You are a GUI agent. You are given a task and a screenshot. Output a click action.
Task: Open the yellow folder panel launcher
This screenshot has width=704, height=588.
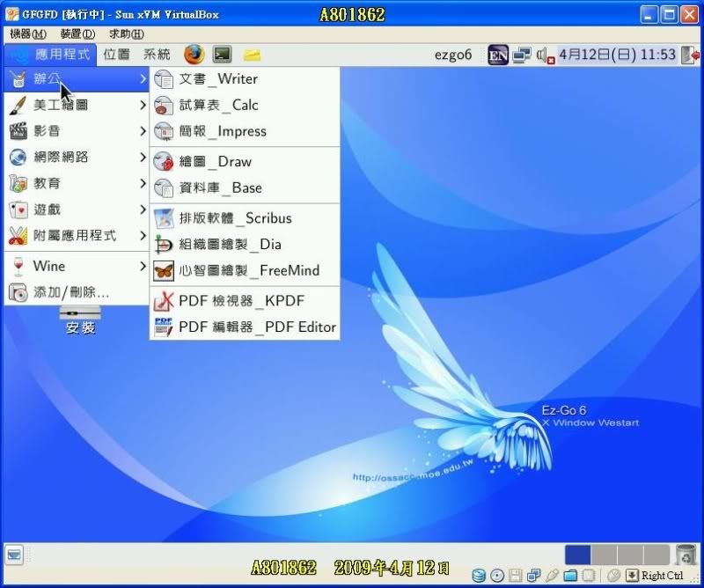252,55
